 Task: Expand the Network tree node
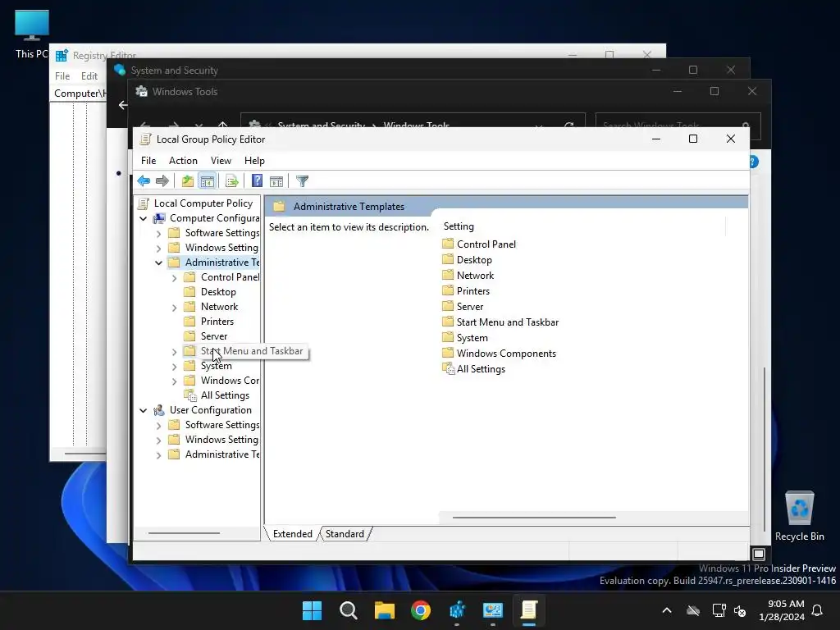click(x=174, y=308)
